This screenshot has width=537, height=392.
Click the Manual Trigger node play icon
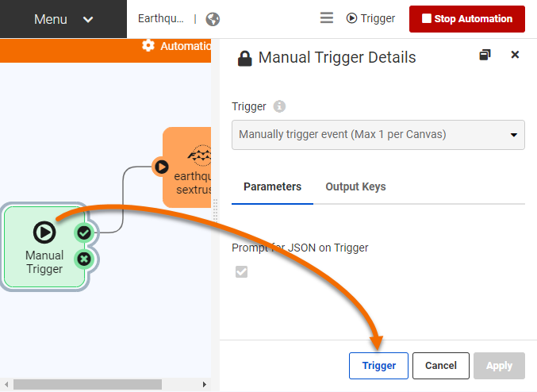coord(44,233)
